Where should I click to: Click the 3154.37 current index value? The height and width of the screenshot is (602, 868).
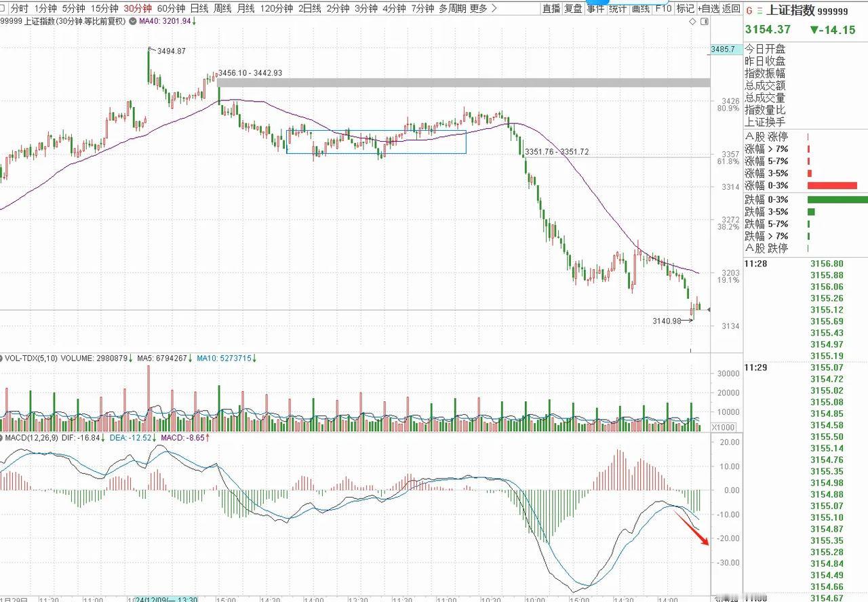[768, 29]
